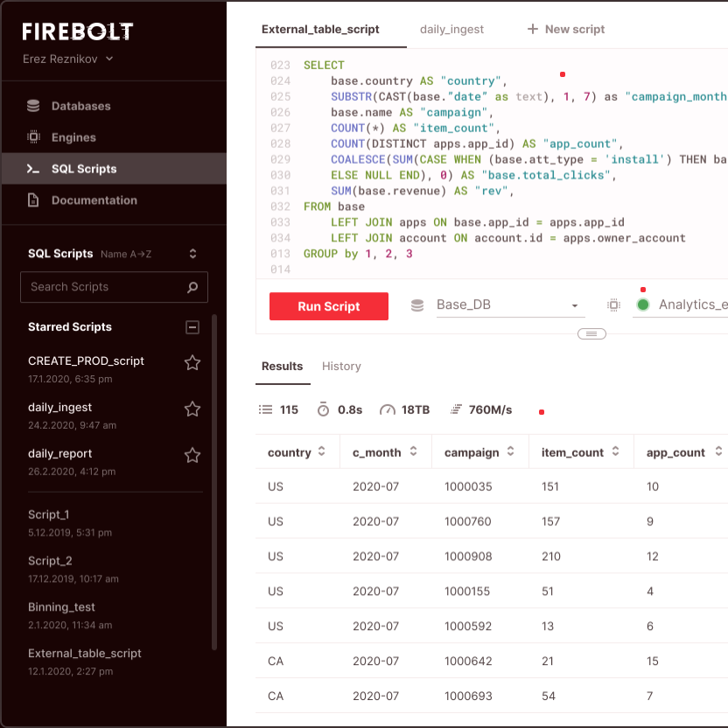
Task: Select app_count cell 15
Action: [653, 661]
